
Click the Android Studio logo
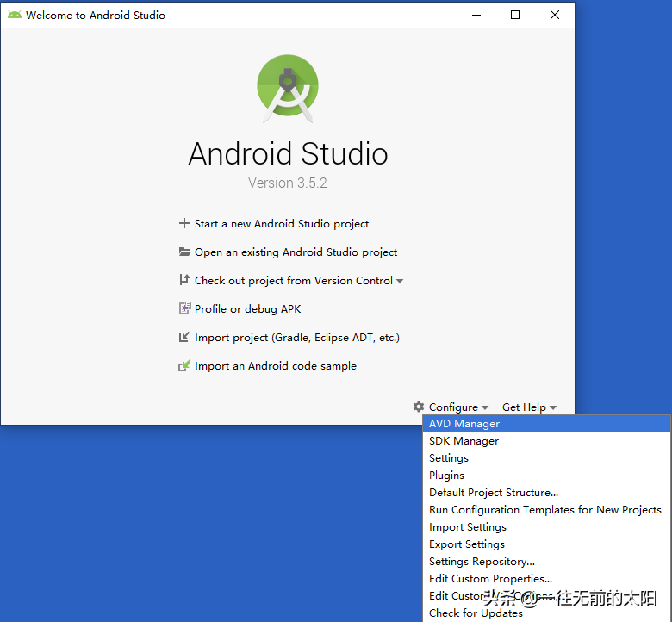coord(288,88)
